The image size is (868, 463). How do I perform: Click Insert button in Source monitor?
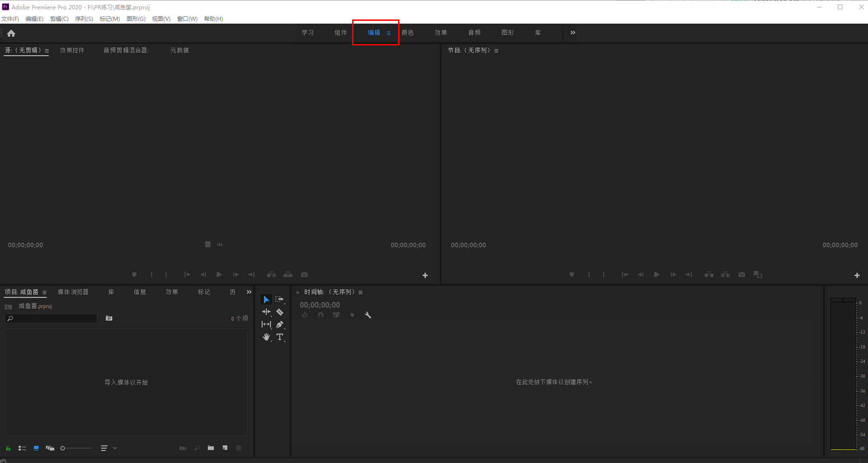tap(272, 275)
